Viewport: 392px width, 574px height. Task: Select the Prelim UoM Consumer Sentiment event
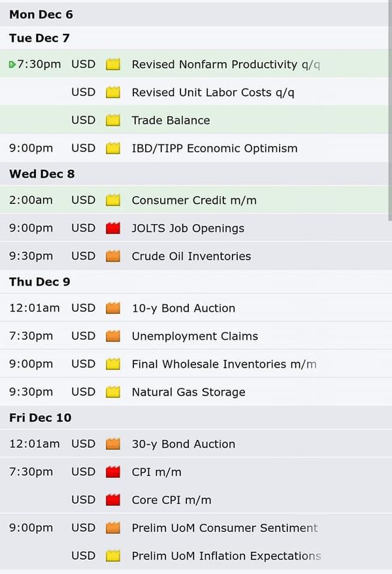point(225,528)
